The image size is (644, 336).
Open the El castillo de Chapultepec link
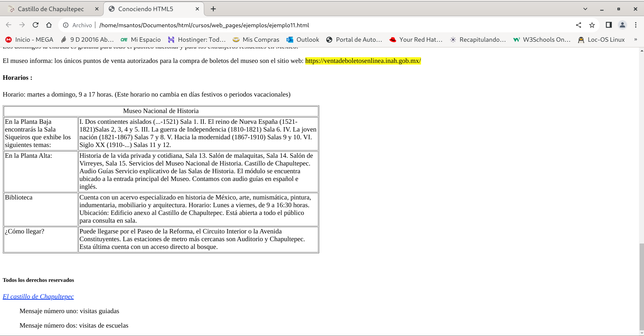pos(38,296)
